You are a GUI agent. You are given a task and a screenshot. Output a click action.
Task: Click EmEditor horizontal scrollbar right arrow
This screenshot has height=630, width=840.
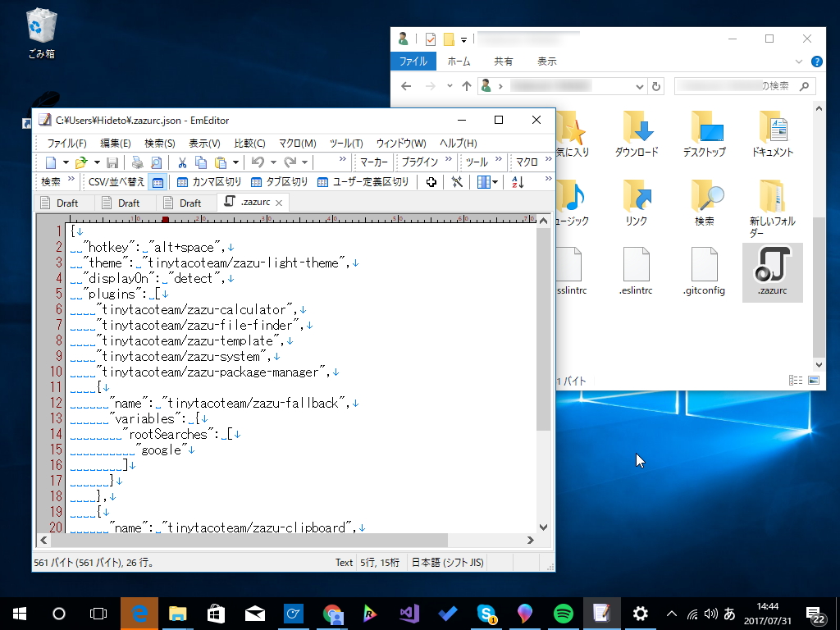[531, 540]
